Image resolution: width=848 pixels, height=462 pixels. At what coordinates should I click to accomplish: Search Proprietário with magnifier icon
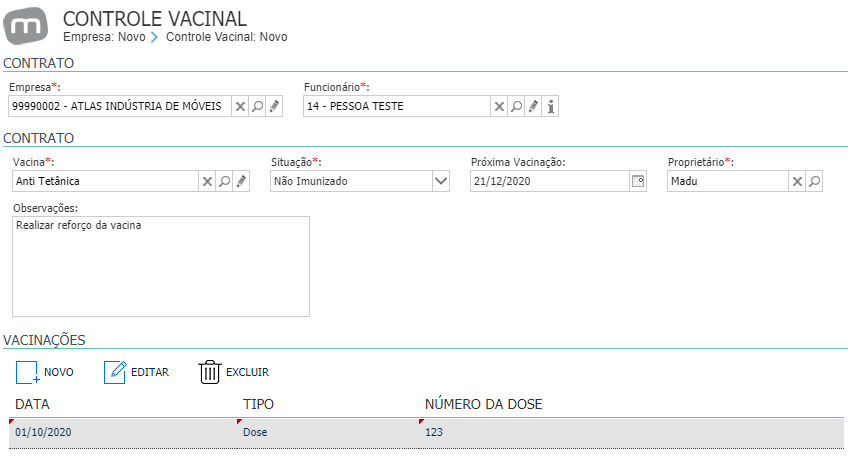pos(814,182)
